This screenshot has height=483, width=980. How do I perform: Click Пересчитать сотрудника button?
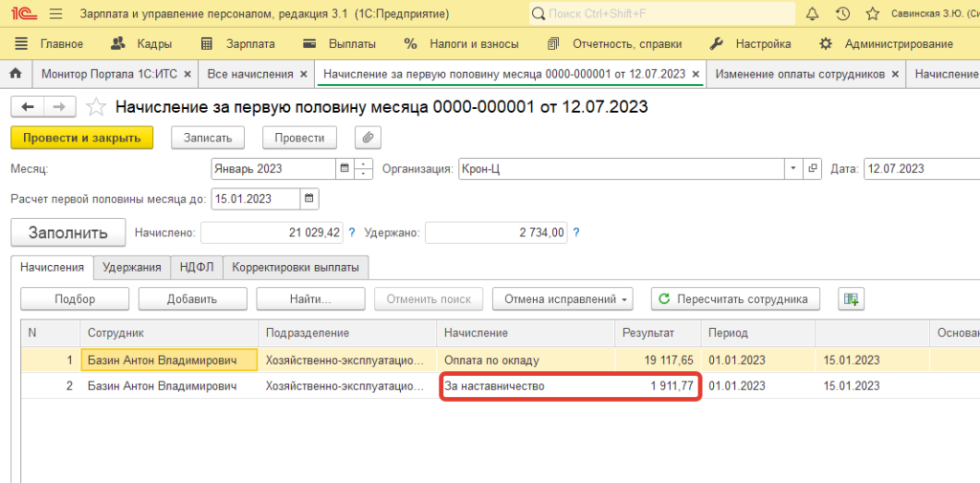[735, 298]
